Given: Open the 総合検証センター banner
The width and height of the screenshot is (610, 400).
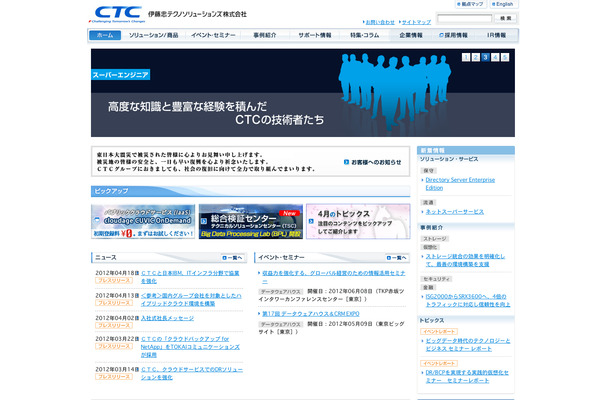Looking at the screenshot, I should click(250, 222).
